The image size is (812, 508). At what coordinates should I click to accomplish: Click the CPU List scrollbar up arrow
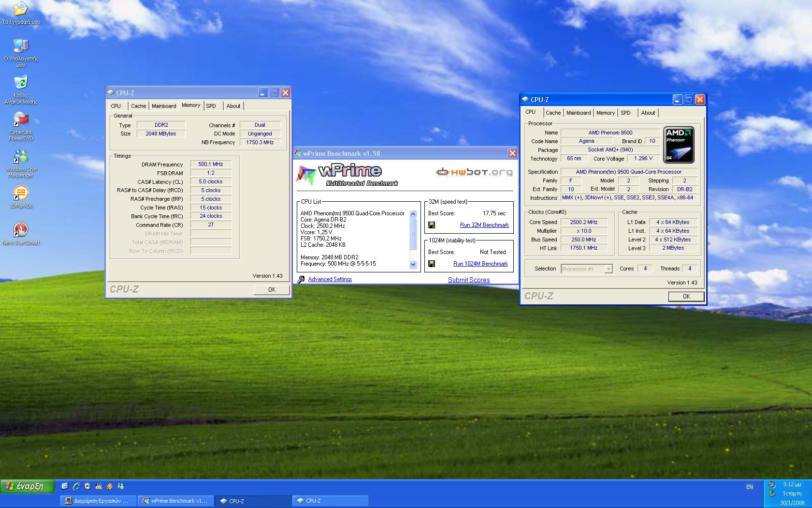(413, 214)
